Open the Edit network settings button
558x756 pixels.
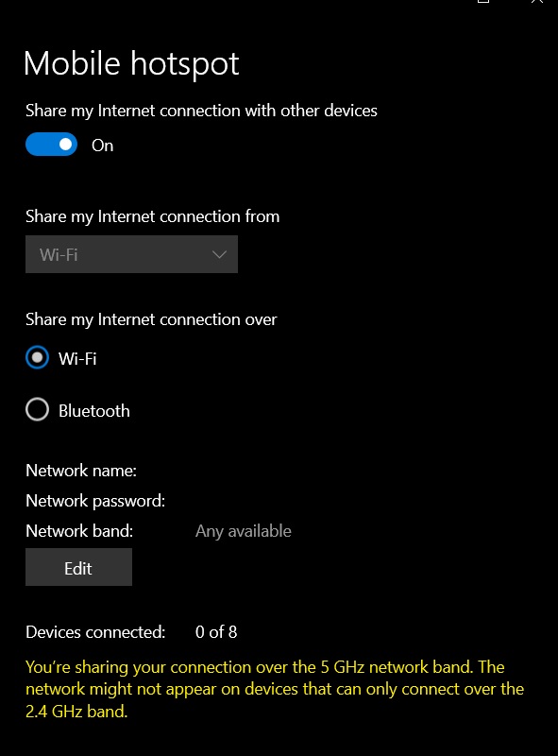78,567
